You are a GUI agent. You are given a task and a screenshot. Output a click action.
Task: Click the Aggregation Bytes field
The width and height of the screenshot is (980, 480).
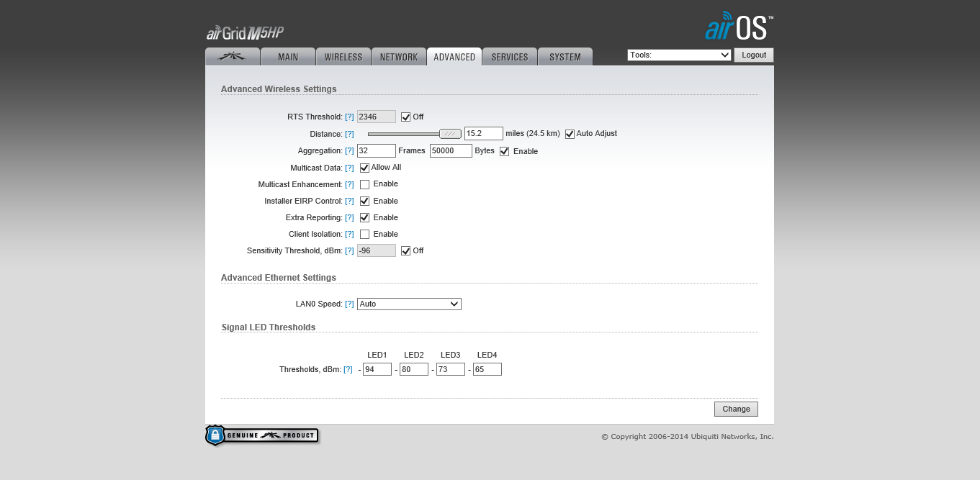pos(451,150)
